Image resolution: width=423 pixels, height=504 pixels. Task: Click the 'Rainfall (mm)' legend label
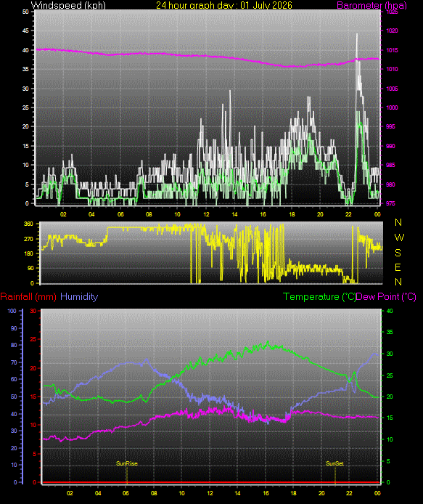coord(28,296)
